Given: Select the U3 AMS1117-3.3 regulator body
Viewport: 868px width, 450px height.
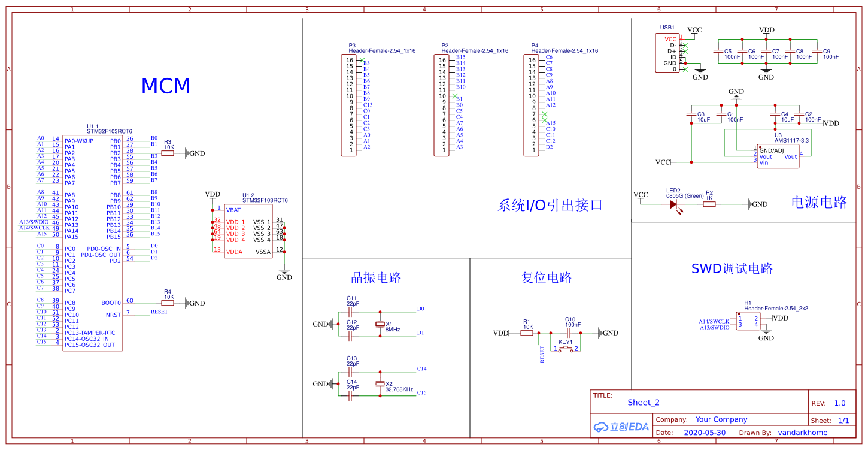Looking at the screenshot, I should point(778,156).
